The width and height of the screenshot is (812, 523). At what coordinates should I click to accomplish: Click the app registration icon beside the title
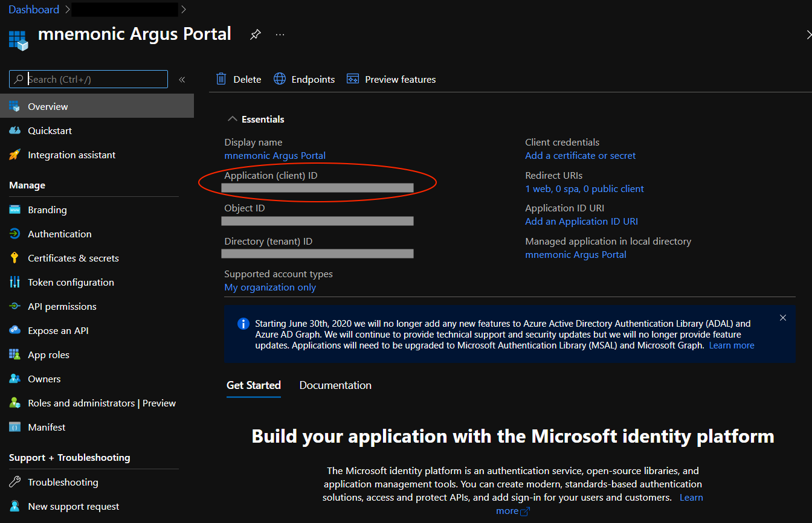19,40
